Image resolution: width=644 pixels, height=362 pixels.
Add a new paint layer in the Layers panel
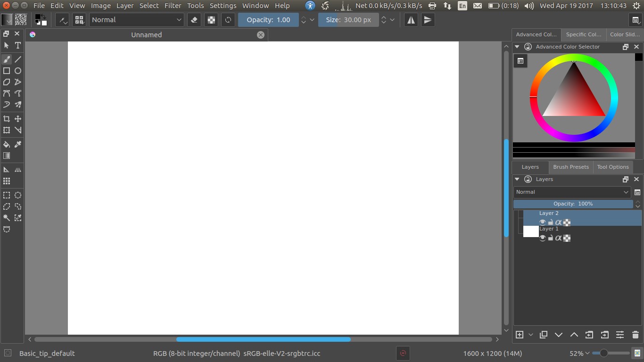pos(519,335)
